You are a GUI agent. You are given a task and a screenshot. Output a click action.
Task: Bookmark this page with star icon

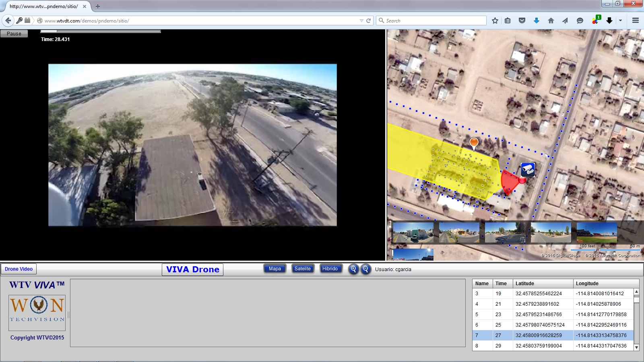pos(495,21)
